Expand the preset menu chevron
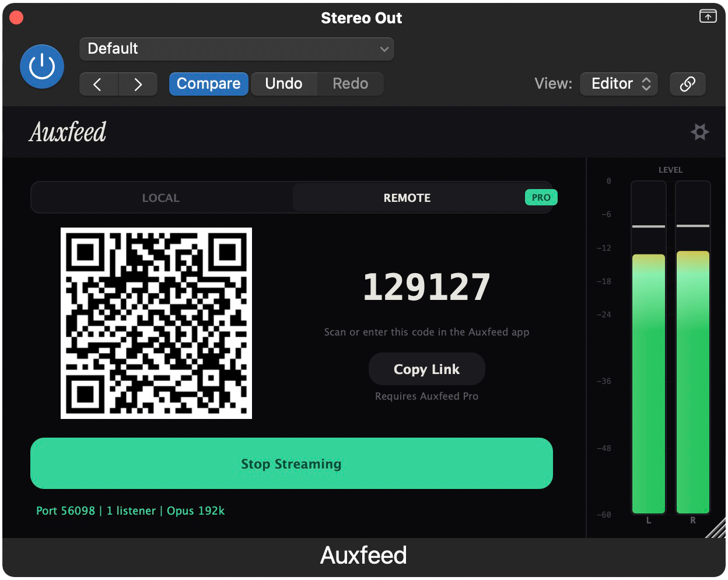This screenshot has height=580, width=728. coord(384,49)
